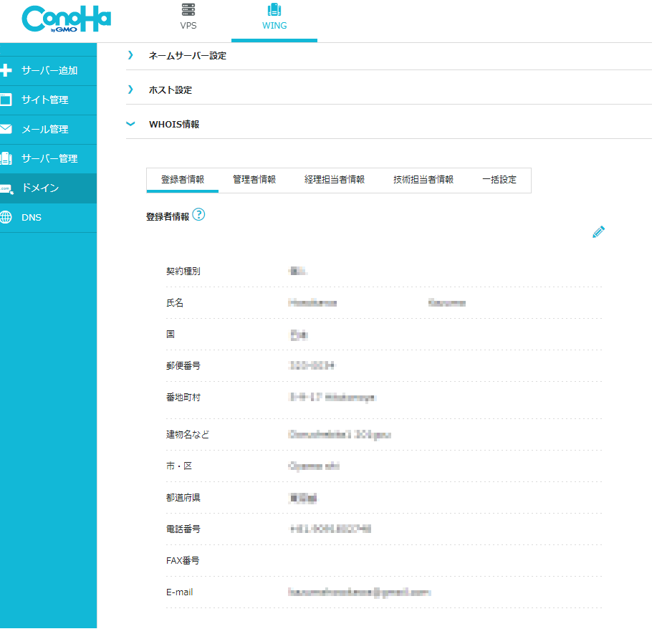The width and height of the screenshot is (662, 644).
Task: Click the WING server icon
Action: [x=274, y=10]
